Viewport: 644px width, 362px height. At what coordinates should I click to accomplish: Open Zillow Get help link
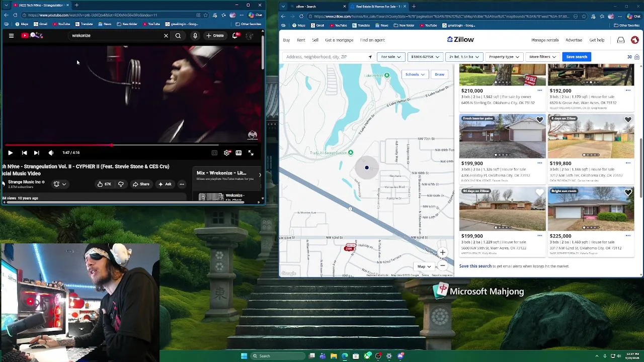click(597, 40)
